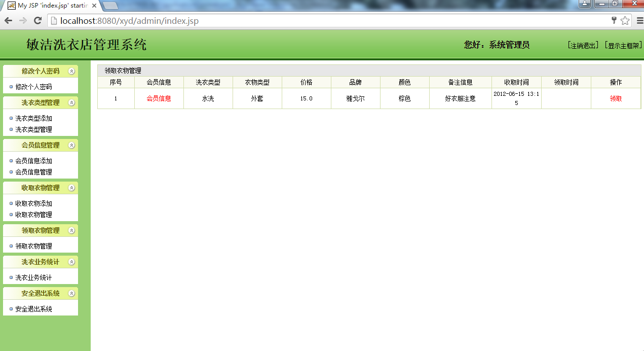Click the Chrome user profile button
Viewport: 644px width, 351px height.
click(585, 4)
